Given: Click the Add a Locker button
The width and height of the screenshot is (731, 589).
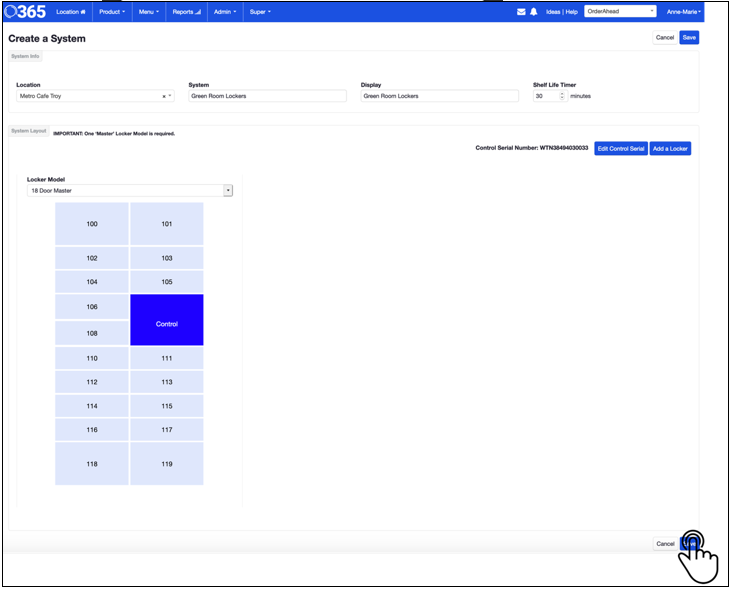Looking at the screenshot, I should click(x=670, y=148).
